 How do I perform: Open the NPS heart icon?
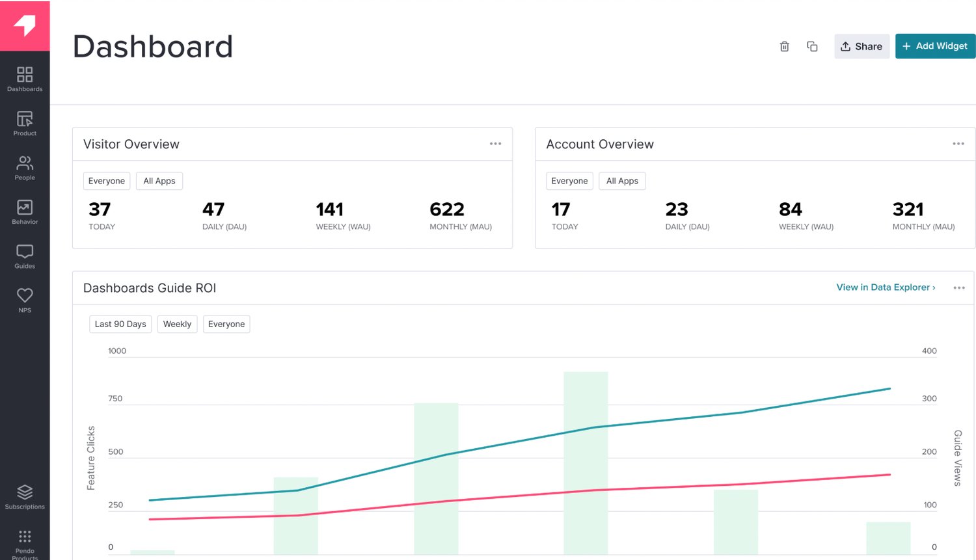click(x=25, y=295)
